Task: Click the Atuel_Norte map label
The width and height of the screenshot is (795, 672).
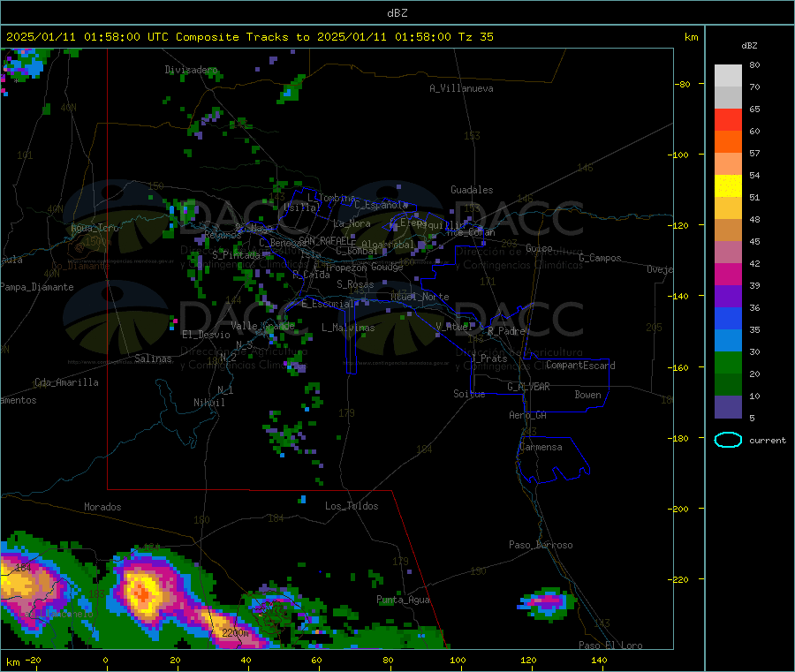Action: pos(420,297)
